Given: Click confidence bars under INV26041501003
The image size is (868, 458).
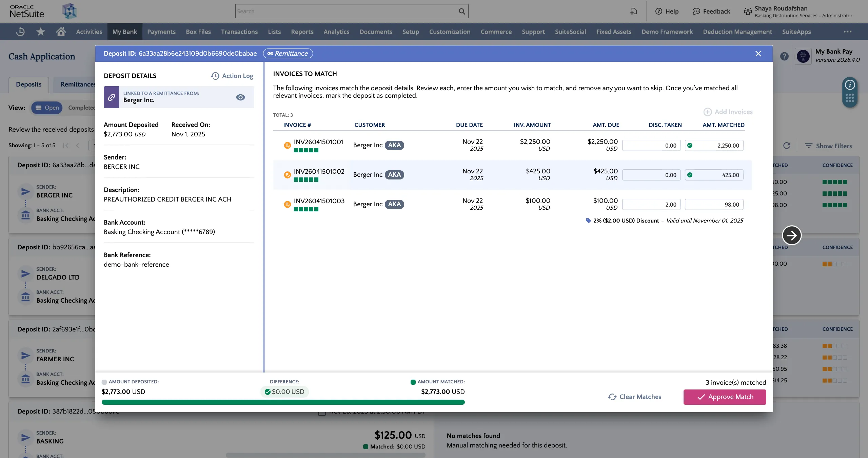Looking at the screenshot, I should 306,209.
